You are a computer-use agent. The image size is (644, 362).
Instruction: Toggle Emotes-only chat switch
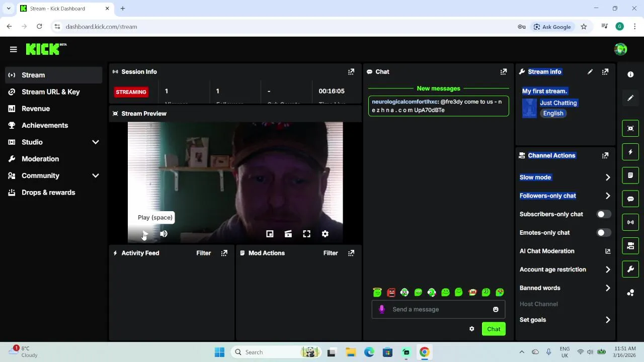[603, 233]
